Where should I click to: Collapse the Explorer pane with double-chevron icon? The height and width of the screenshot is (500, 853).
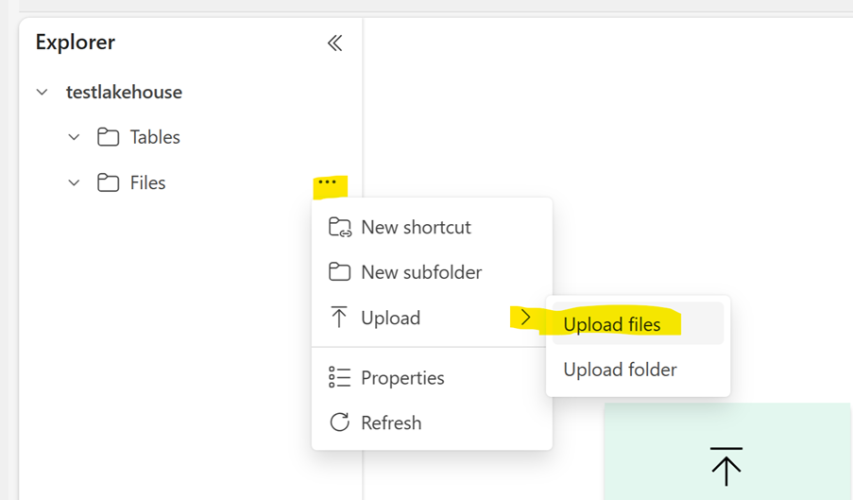334,43
